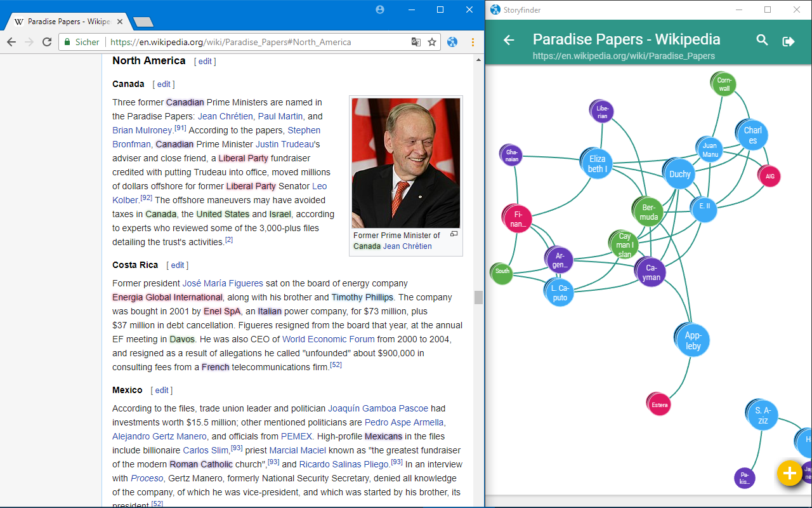
Task: Open the Jean Chrétien photo thumbnail
Action: point(406,163)
